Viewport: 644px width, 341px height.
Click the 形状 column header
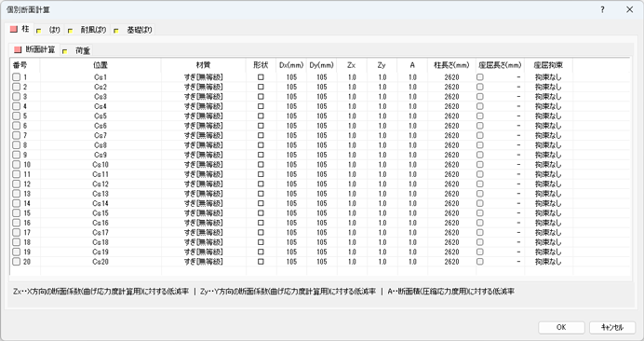[x=261, y=65]
